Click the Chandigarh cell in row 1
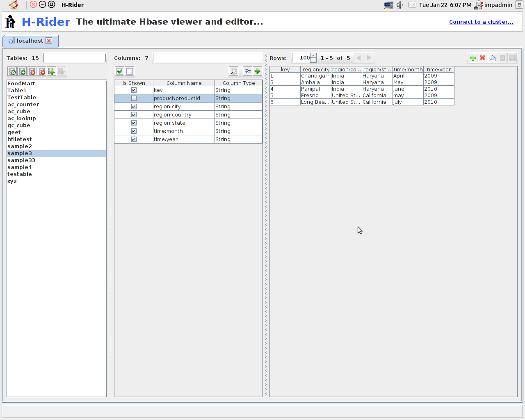This screenshot has height=420, width=525. click(316, 76)
